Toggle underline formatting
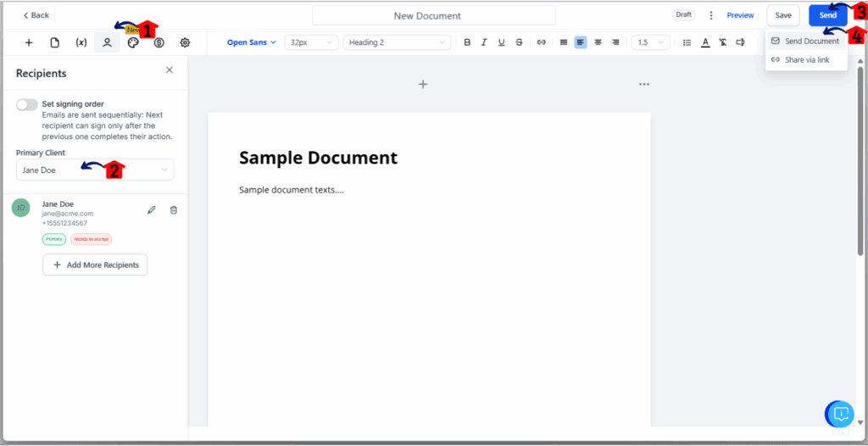The image size is (868, 446). coord(501,42)
